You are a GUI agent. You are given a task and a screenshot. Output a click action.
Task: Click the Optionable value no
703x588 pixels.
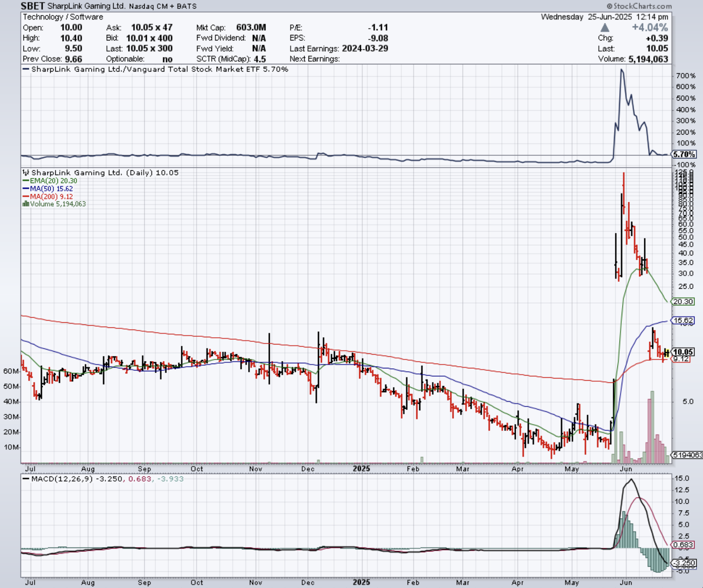tap(167, 59)
